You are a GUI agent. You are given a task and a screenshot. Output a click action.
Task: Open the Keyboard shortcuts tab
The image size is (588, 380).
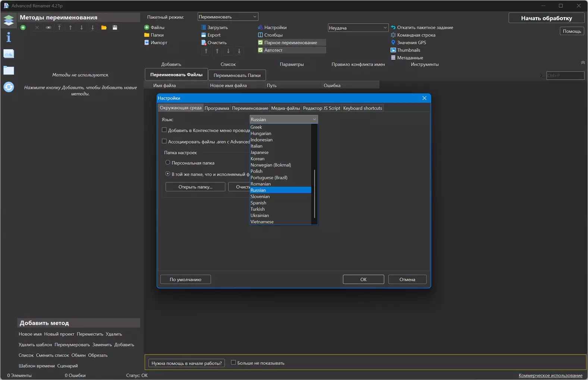point(362,108)
